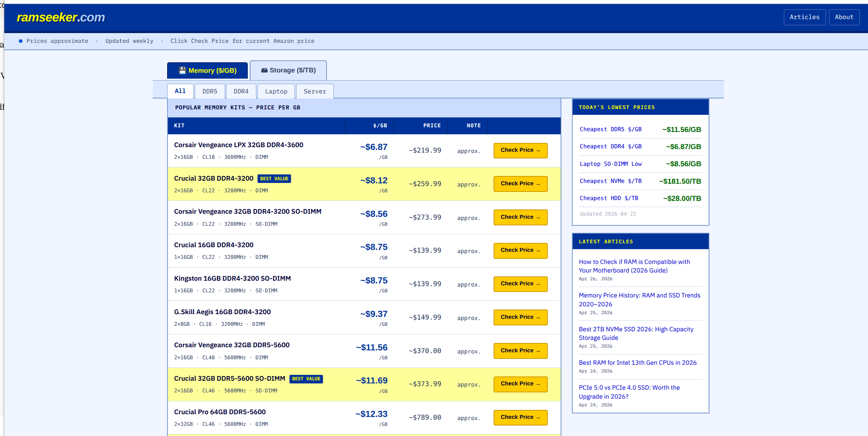
Task: Open the Articles nav button
Action: (x=804, y=17)
